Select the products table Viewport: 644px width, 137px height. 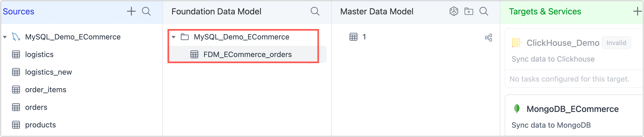coord(40,125)
